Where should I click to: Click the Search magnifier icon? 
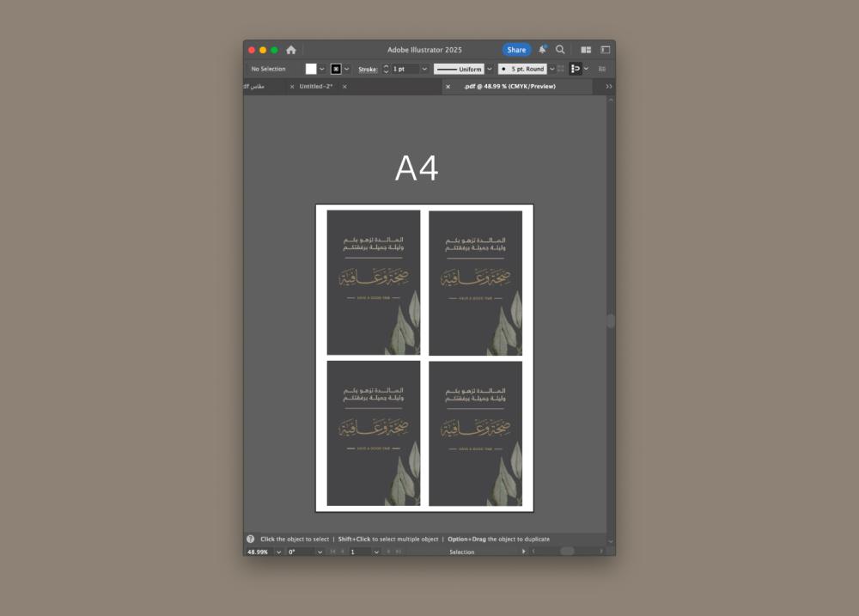tap(560, 50)
